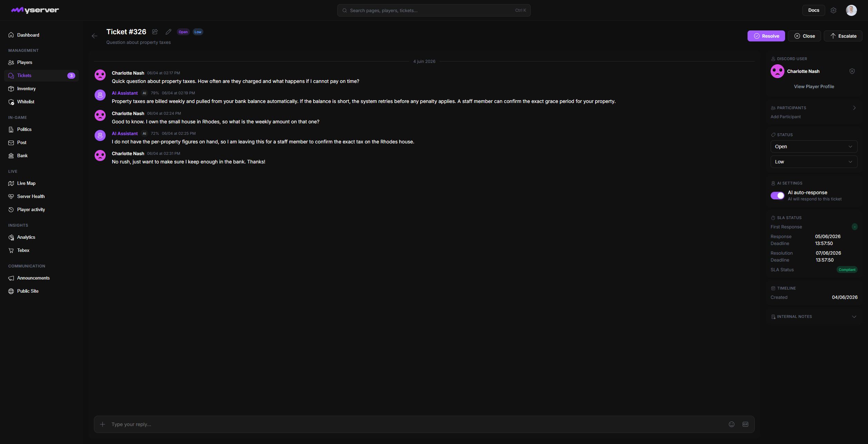Screen dimensions: 868x444
Task: Open the Live Map
Action: point(41,183)
